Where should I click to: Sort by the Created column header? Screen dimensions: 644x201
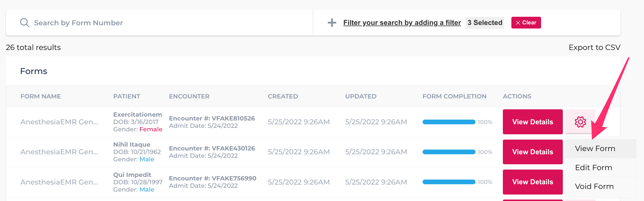click(283, 96)
